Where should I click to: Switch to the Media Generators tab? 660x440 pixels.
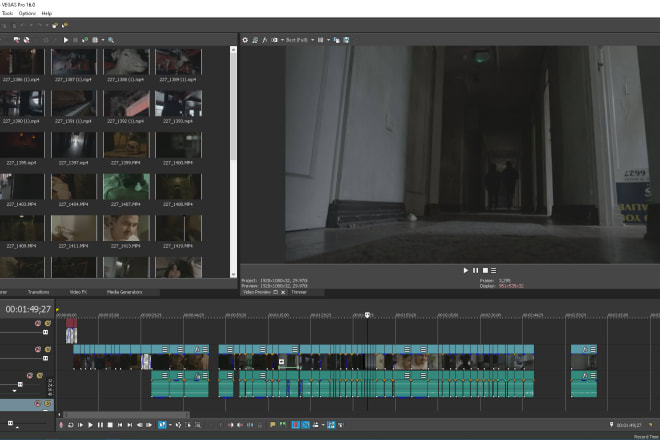click(125, 292)
